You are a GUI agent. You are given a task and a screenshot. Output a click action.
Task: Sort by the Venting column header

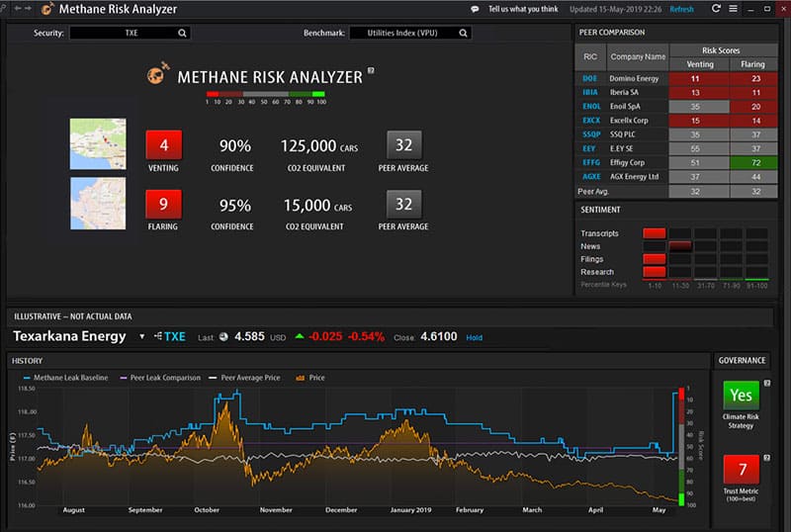coord(700,64)
